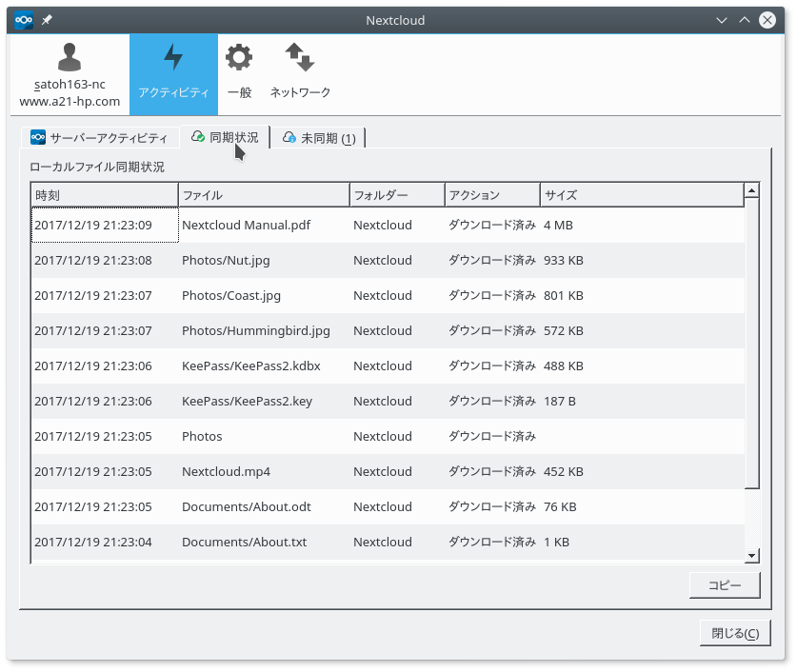Click the コピー button
The width and height of the screenshot is (797, 672).
[x=725, y=585]
